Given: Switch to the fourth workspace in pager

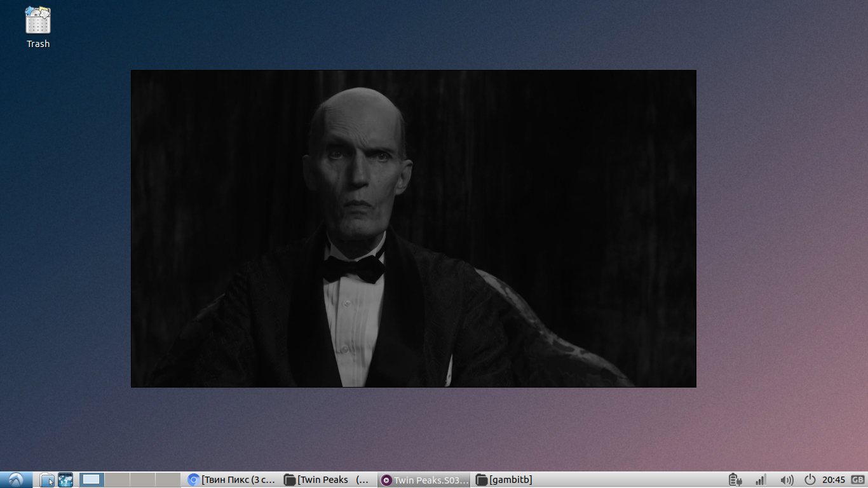Looking at the screenshot, I should click(x=168, y=480).
